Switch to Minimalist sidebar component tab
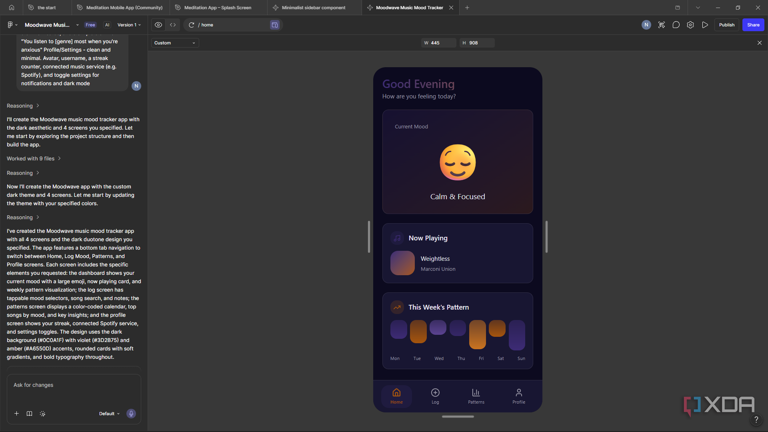This screenshot has height=432, width=768. (313, 8)
